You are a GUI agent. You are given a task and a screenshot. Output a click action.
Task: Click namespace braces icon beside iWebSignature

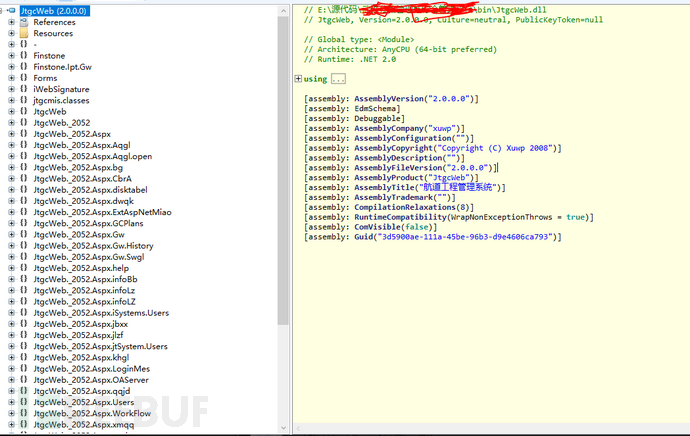point(24,89)
